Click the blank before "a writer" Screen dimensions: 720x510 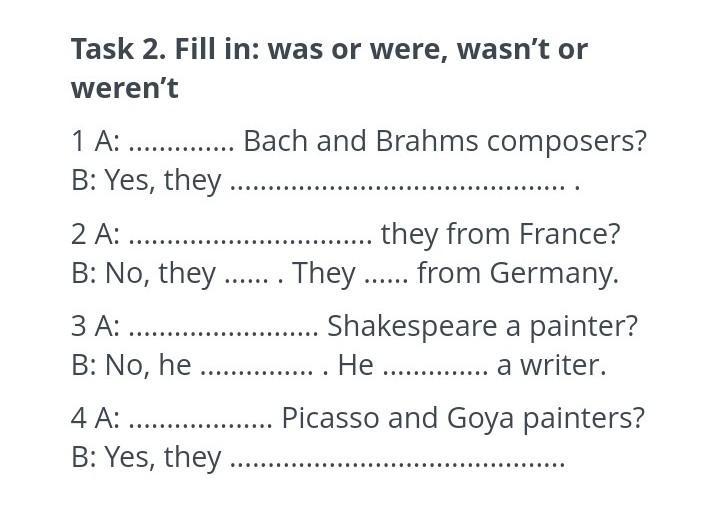pyautogui.click(x=436, y=374)
